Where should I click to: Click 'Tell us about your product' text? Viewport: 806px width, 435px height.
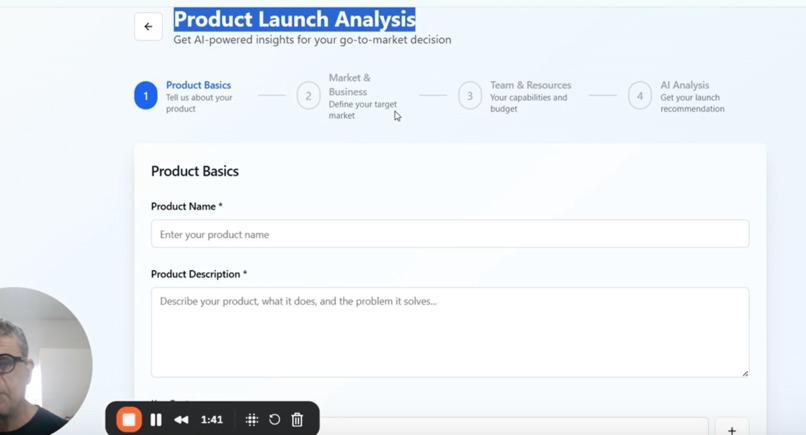coord(199,103)
